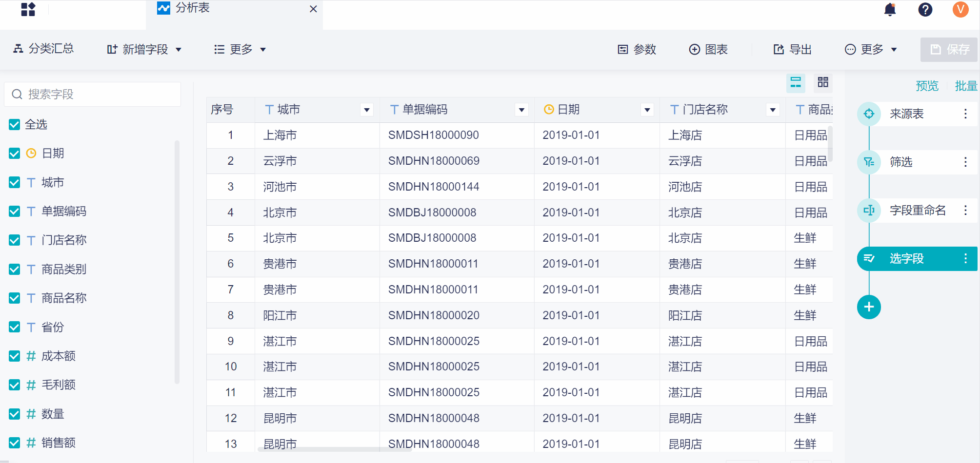Open the notification bell

890,9
